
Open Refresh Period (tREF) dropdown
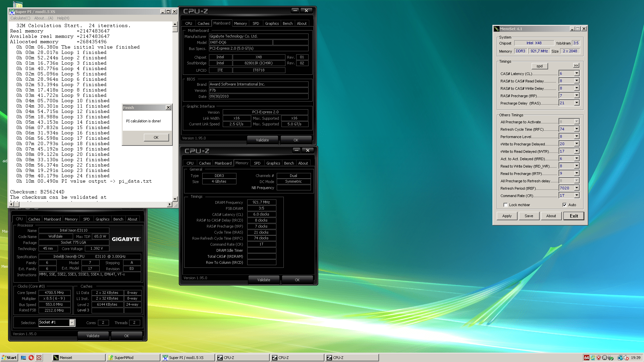click(x=577, y=188)
